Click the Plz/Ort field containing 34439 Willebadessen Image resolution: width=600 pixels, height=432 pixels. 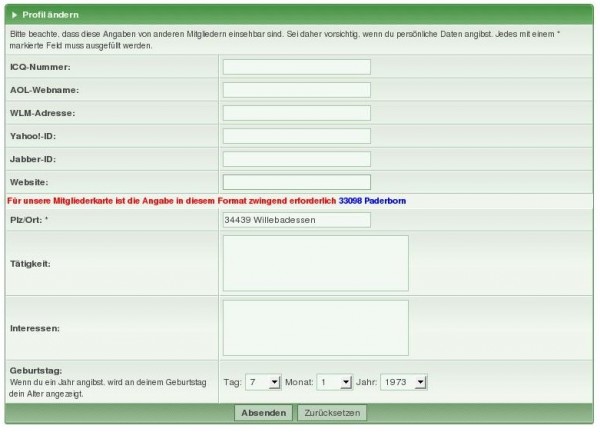pos(296,219)
